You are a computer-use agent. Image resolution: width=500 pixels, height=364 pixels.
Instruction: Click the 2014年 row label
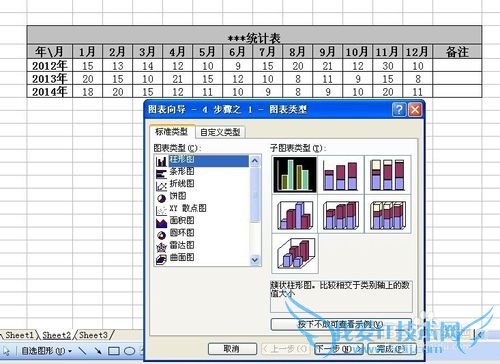(50, 91)
